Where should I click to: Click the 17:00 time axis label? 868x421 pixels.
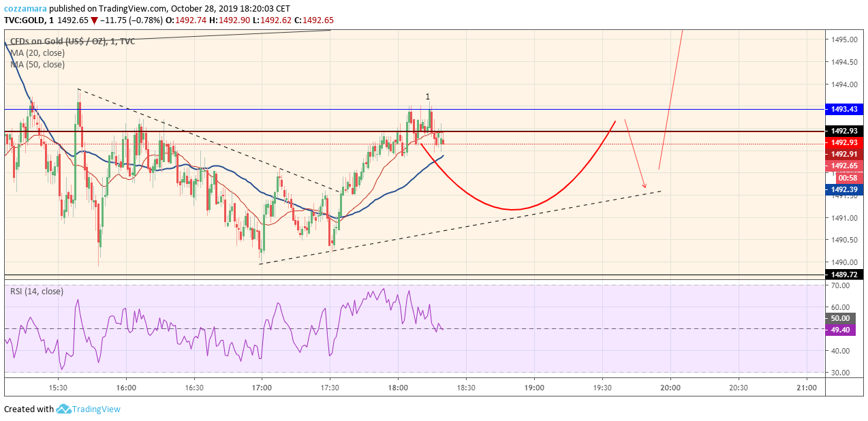coord(262,388)
